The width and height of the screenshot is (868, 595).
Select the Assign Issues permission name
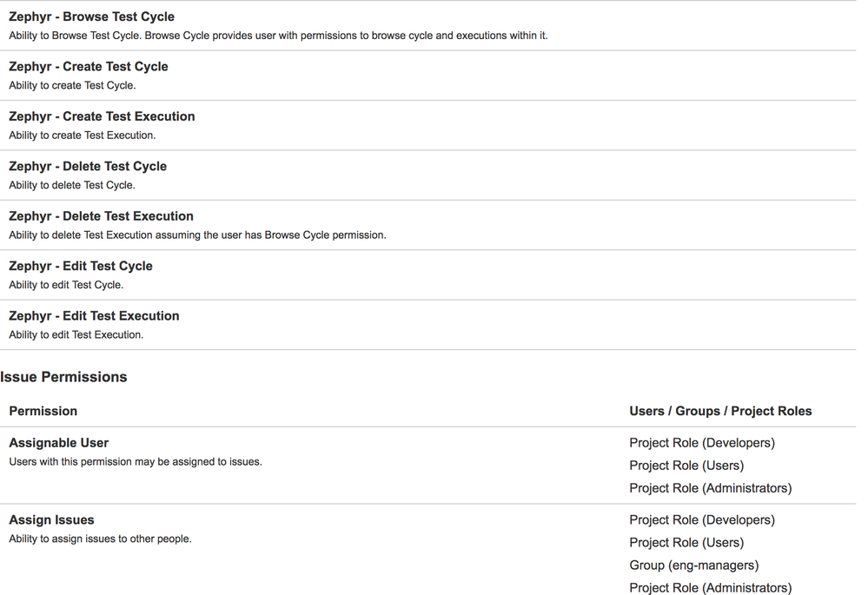pos(51,519)
